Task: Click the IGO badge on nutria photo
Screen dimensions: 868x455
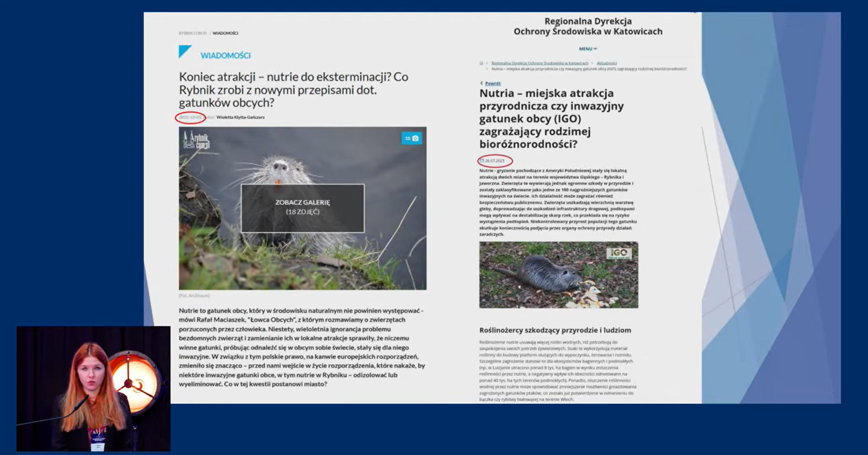Action: tap(619, 253)
